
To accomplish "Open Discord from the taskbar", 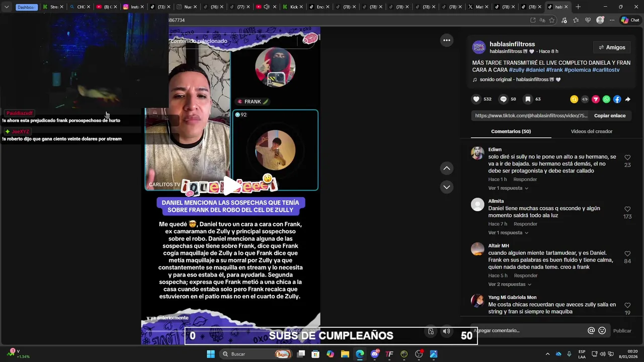I will click(374, 354).
